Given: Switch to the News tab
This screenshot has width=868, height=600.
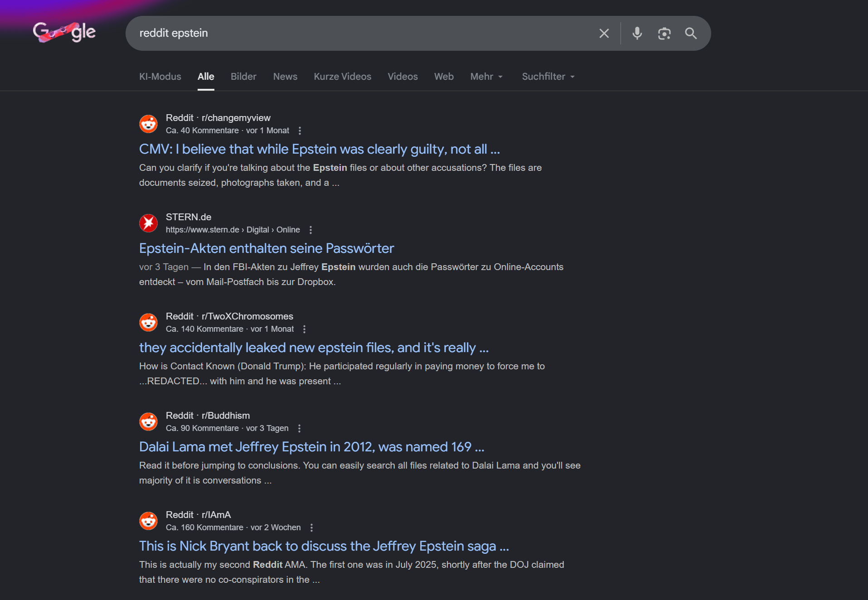Looking at the screenshot, I should coord(285,77).
